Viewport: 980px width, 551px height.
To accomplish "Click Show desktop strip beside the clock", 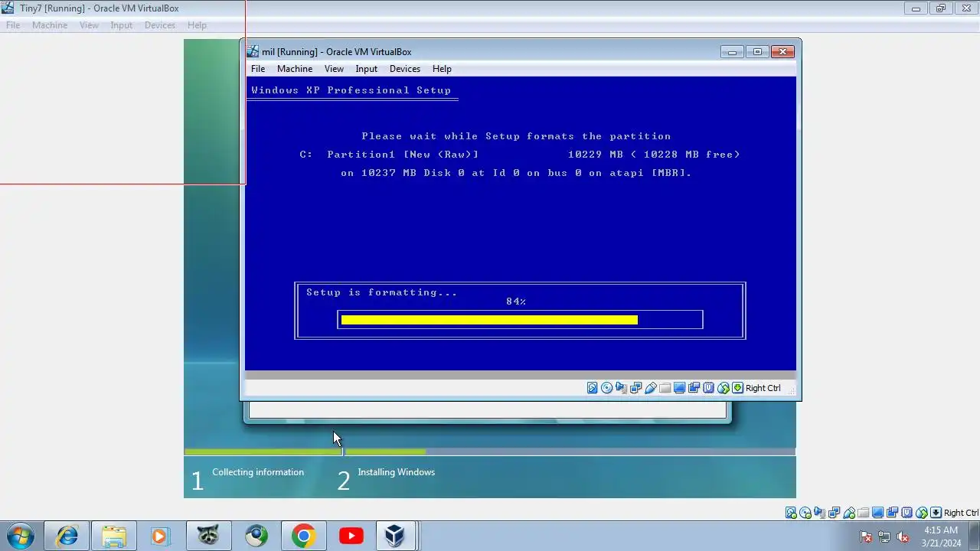I will pyautogui.click(x=974, y=536).
